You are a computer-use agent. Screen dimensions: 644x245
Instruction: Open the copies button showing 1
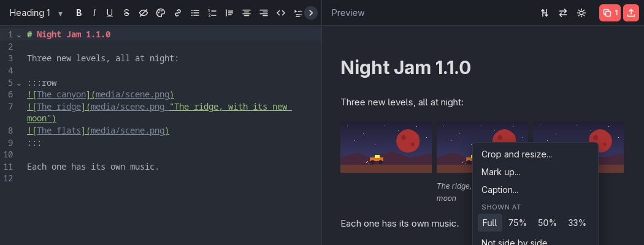pos(610,13)
